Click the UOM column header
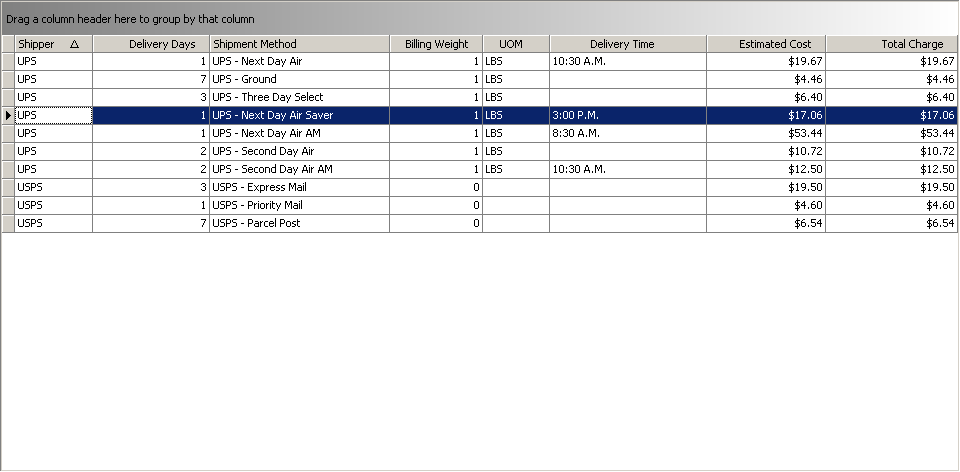This screenshot has height=472, width=960. (x=515, y=44)
